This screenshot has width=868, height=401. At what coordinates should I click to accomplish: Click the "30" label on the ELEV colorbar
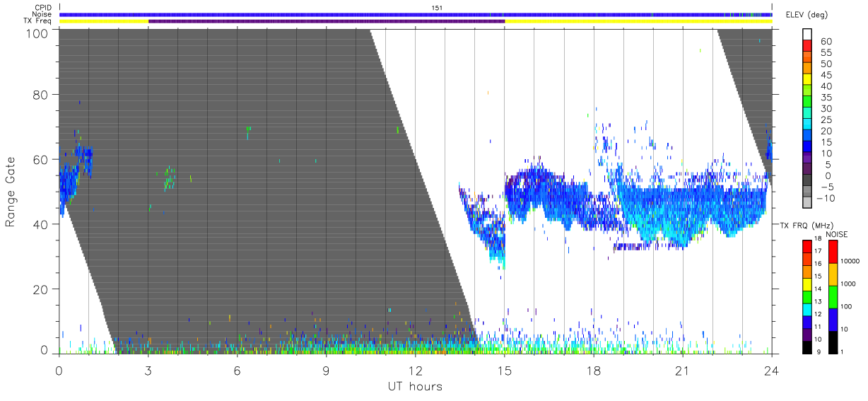point(825,109)
